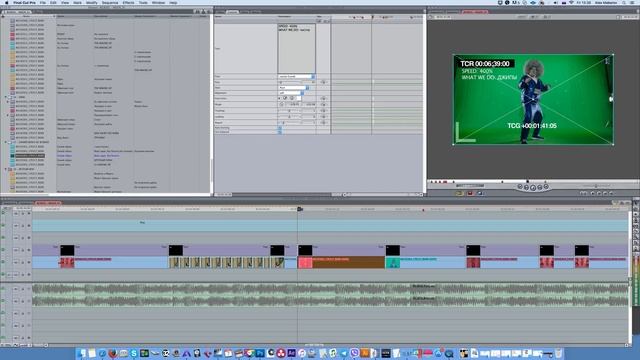The height and width of the screenshot is (360, 640).
Task: Click the blue Replace edit button in Canvas
Action: (480, 193)
